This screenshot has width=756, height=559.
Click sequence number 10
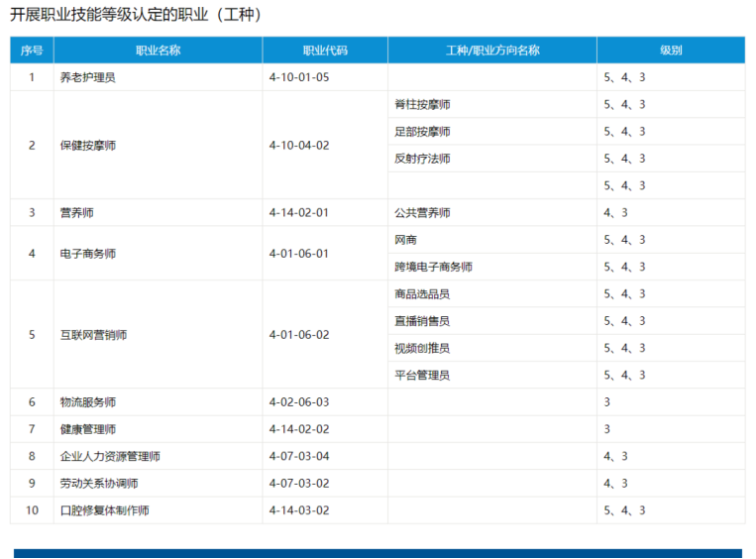[32, 510]
